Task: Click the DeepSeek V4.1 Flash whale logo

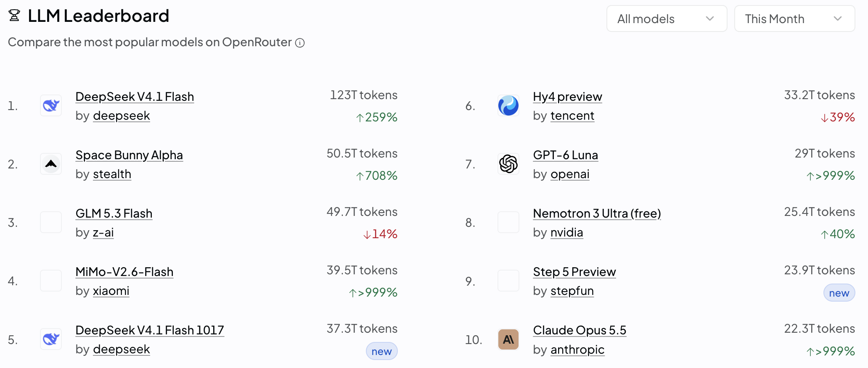Action: click(x=51, y=105)
